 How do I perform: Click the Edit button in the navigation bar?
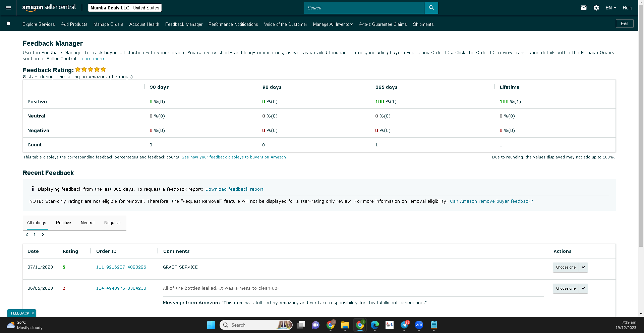(x=625, y=23)
